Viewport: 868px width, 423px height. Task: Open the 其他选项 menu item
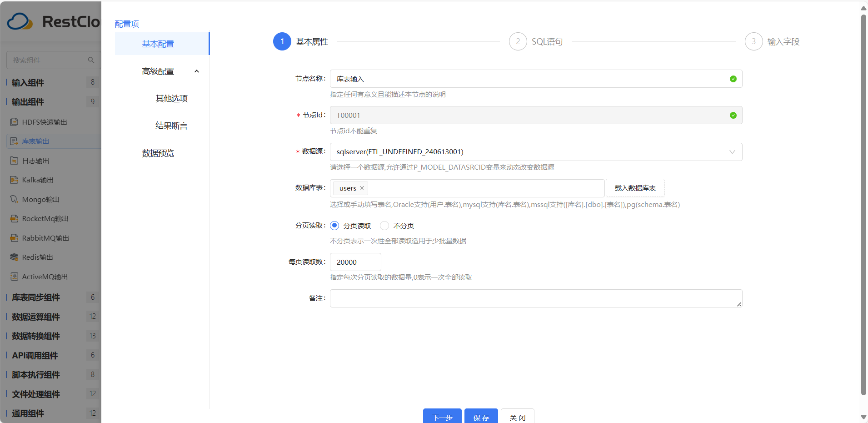(x=171, y=99)
